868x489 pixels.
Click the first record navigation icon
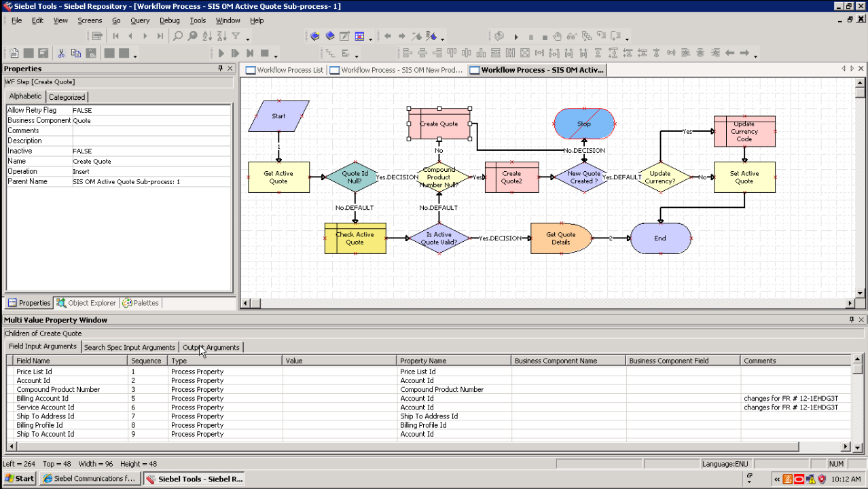(x=115, y=36)
